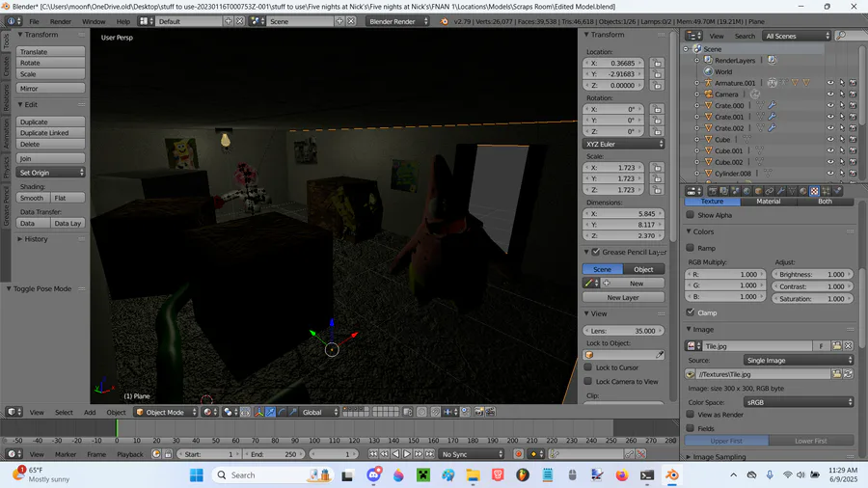Click the Camera object icon in outliner
This screenshot has width=868, height=488.
coord(708,95)
